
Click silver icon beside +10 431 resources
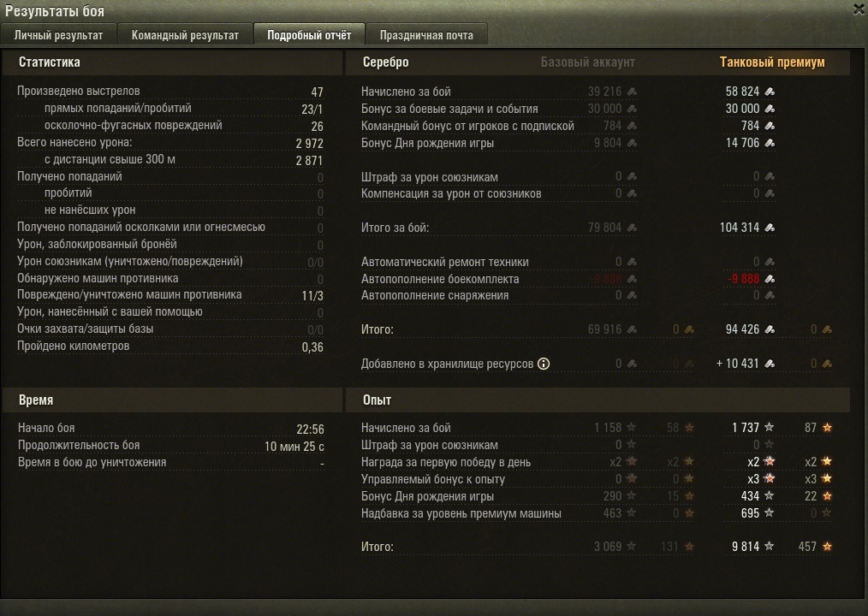point(770,364)
